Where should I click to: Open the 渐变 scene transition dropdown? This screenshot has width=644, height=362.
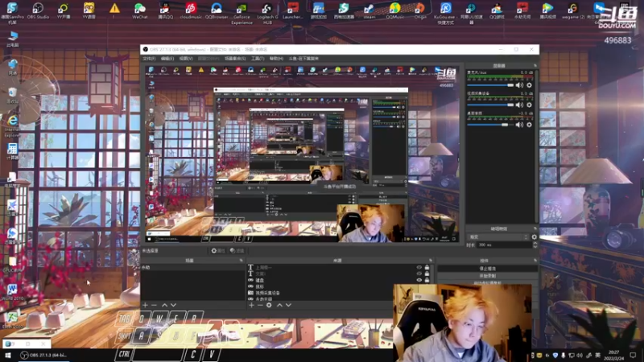tap(498, 237)
